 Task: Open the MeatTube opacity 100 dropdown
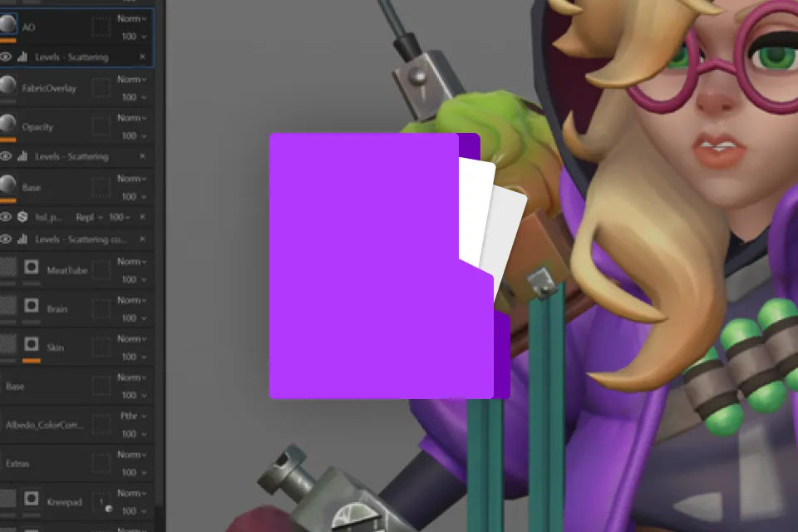(135, 279)
